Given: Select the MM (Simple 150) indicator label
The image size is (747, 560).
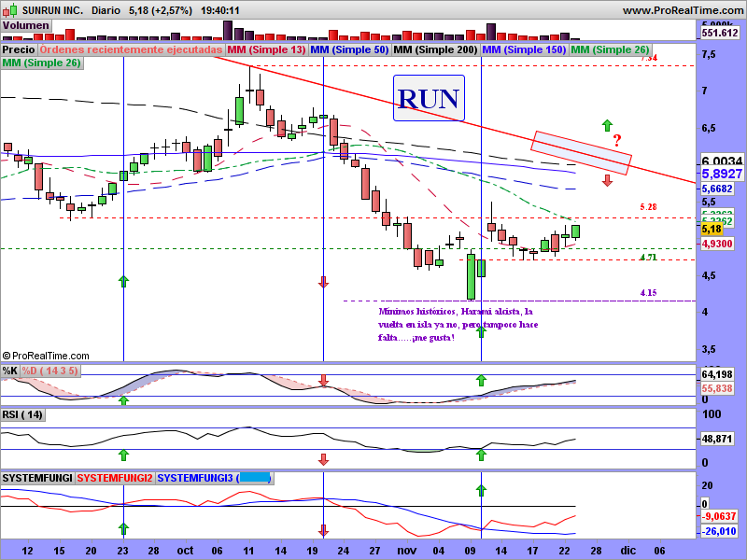Looking at the screenshot, I should (x=524, y=49).
